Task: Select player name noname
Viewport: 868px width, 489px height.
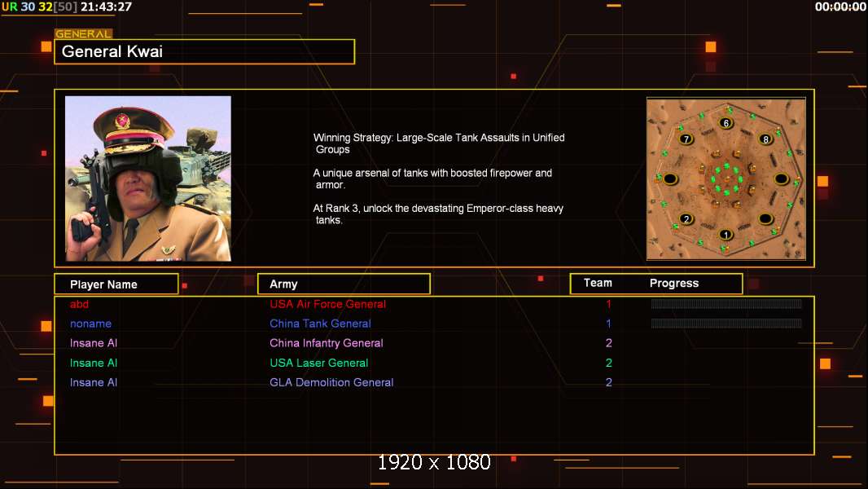Action: [x=90, y=324]
